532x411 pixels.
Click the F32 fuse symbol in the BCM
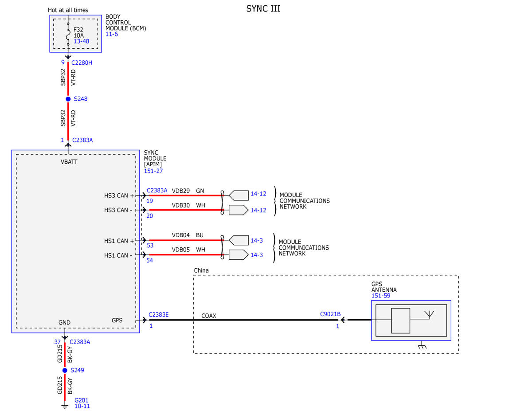coord(68,34)
